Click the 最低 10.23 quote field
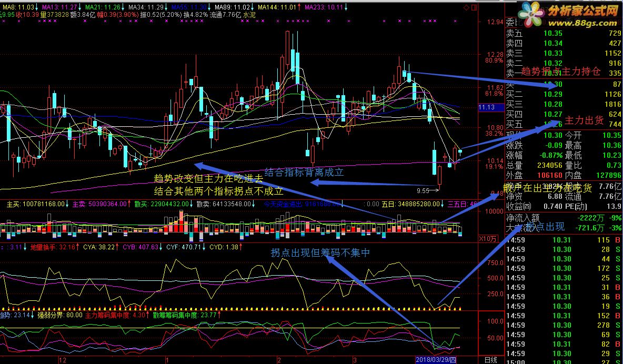This screenshot has width=623, height=364. click(x=593, y=155)
